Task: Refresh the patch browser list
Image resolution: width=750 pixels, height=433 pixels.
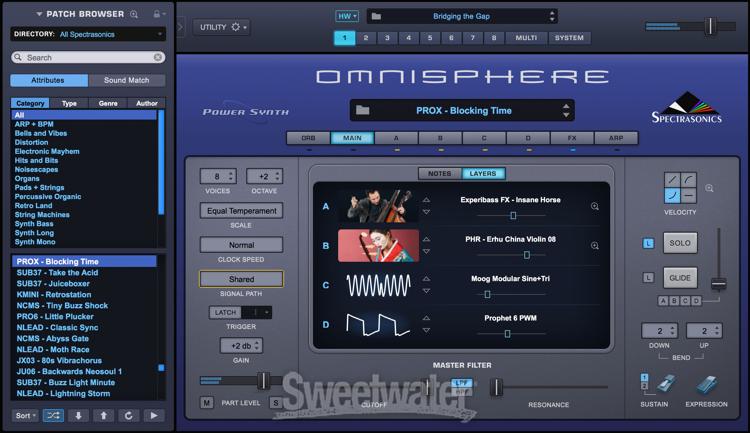Action: click(x=129, y=415)
